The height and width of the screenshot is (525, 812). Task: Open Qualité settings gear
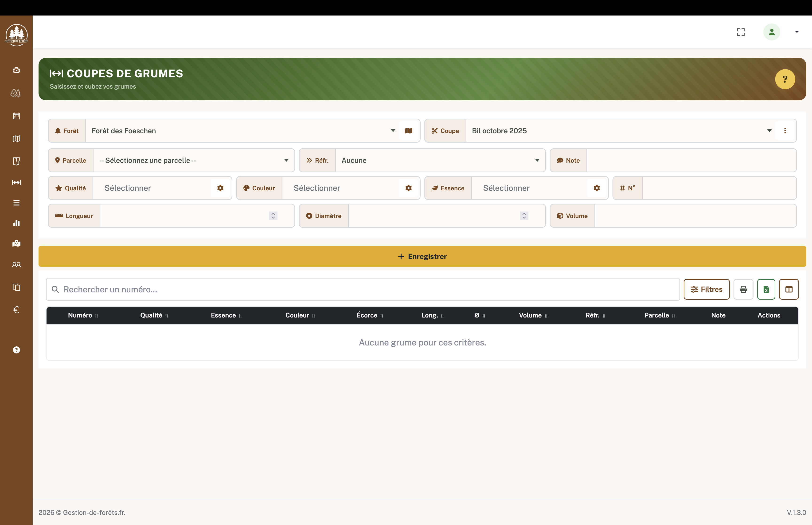(220, 188)
